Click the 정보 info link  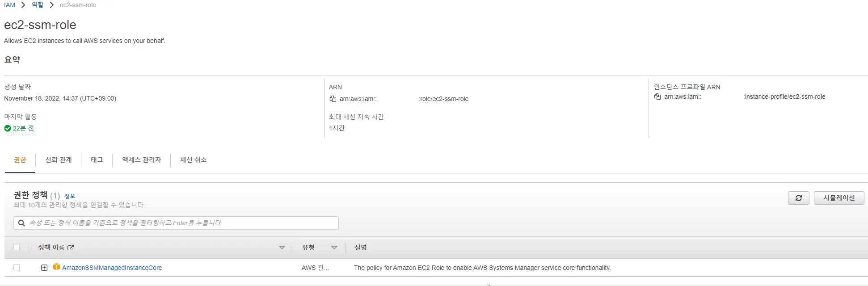pyautogui.click(x=70, y=196)
